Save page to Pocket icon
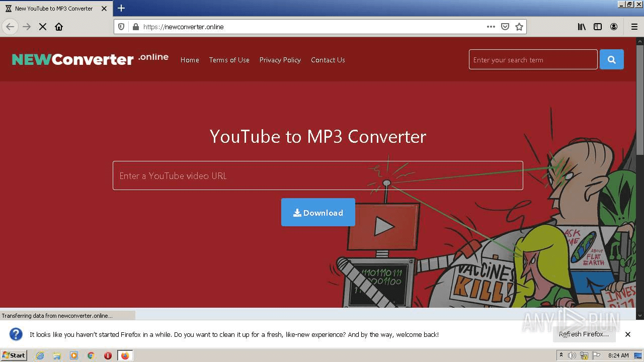644x362 pixels. tap(505, 27)
